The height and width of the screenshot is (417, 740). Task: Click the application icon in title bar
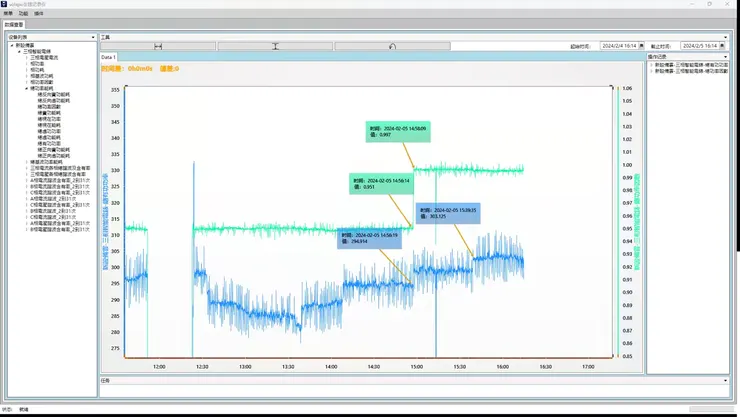[x=4, y=4]
